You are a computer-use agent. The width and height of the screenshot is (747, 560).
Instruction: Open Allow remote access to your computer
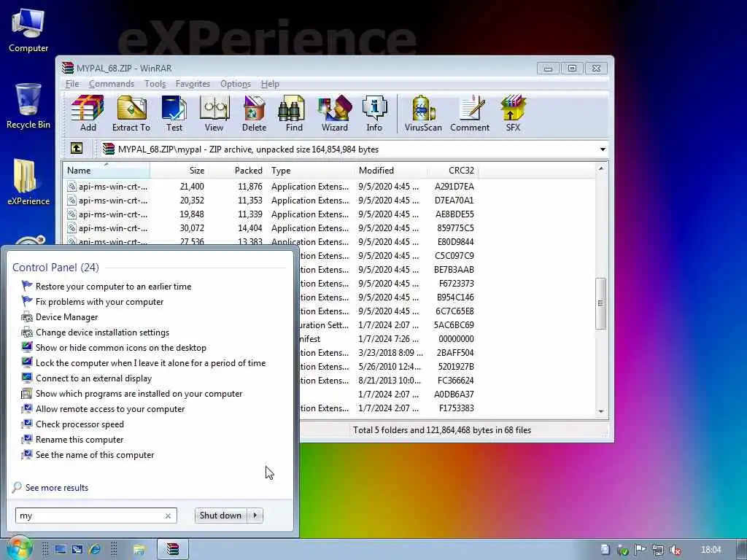pos(110,408)
